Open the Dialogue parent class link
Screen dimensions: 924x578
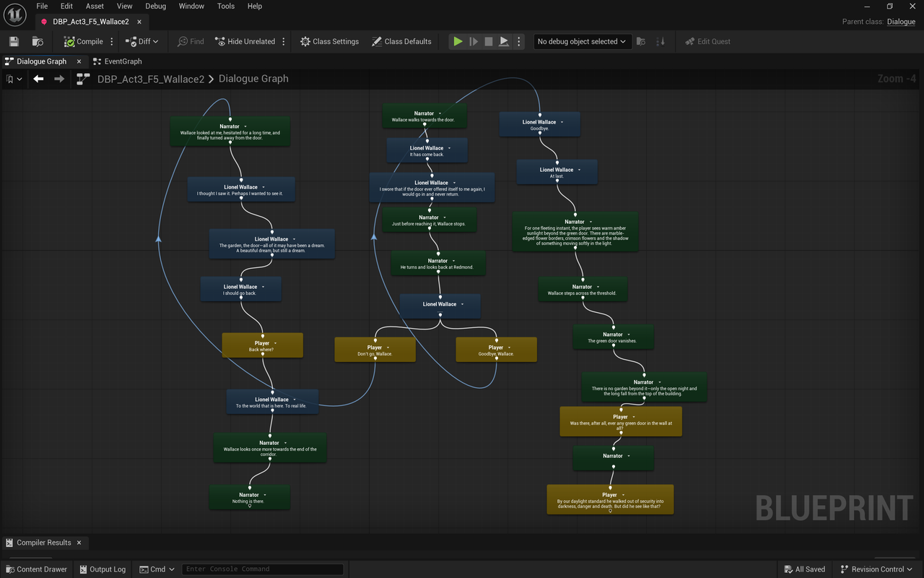click(x=901, y=22)
